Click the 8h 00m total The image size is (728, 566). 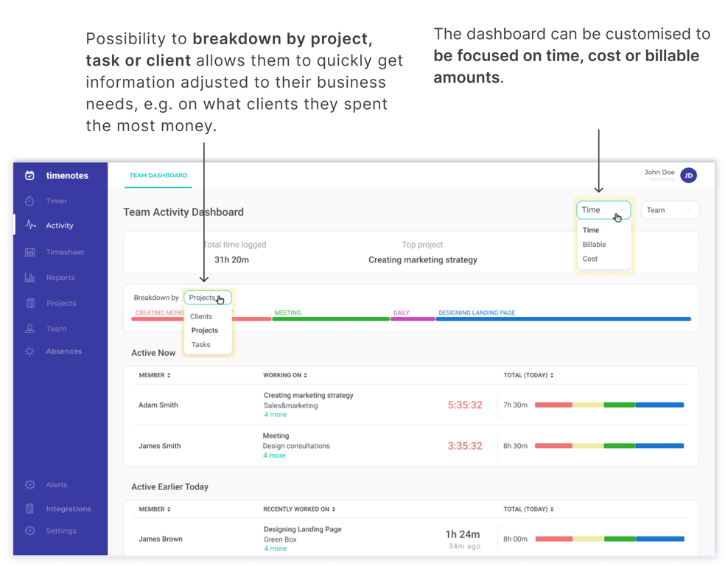tap(515, 539)
